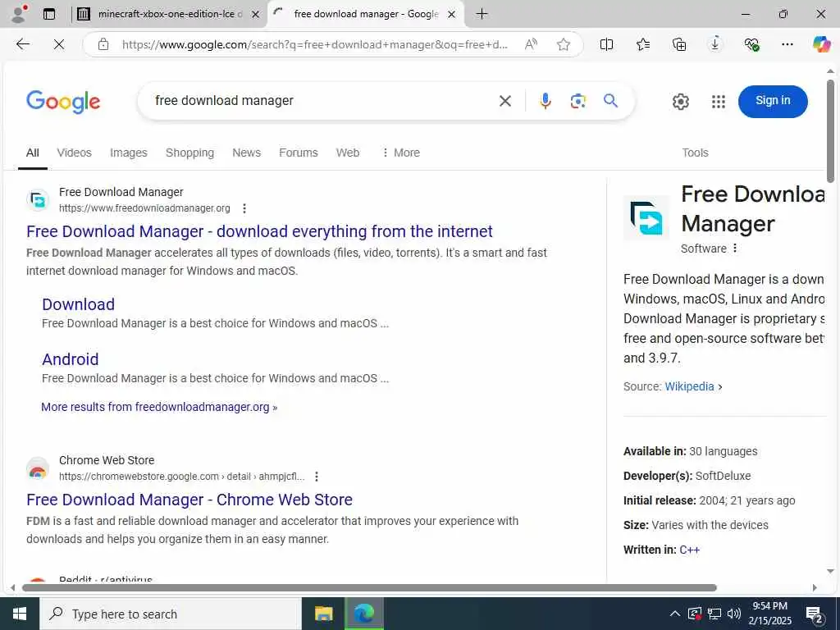Click the scroll down arrow

(x=830, y=572)
